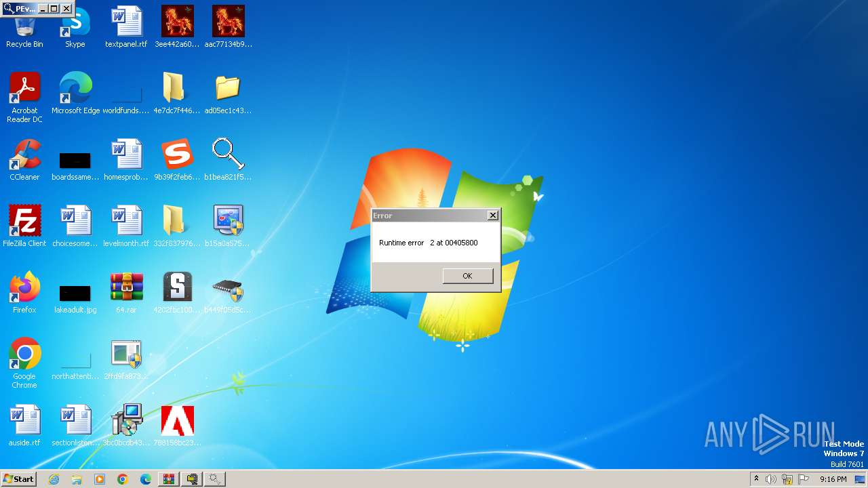Select the Skype desktop shortcut
This screenshot has height=488, width=868.
pos(75,28)
